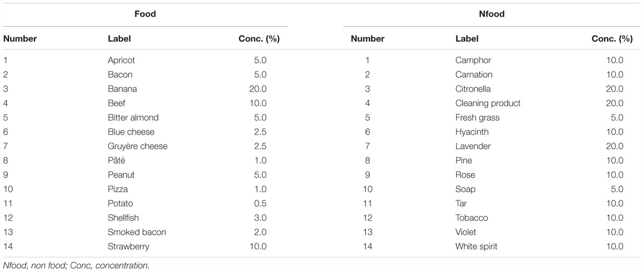Select the Banana row label
The height and width of the screenshot is (273, 644).
point(122,89)
